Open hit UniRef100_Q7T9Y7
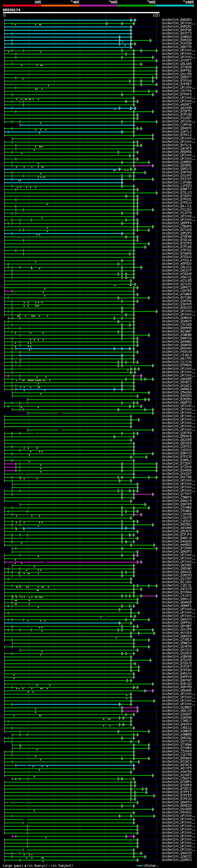197x868 pixels. pos(177,494)
